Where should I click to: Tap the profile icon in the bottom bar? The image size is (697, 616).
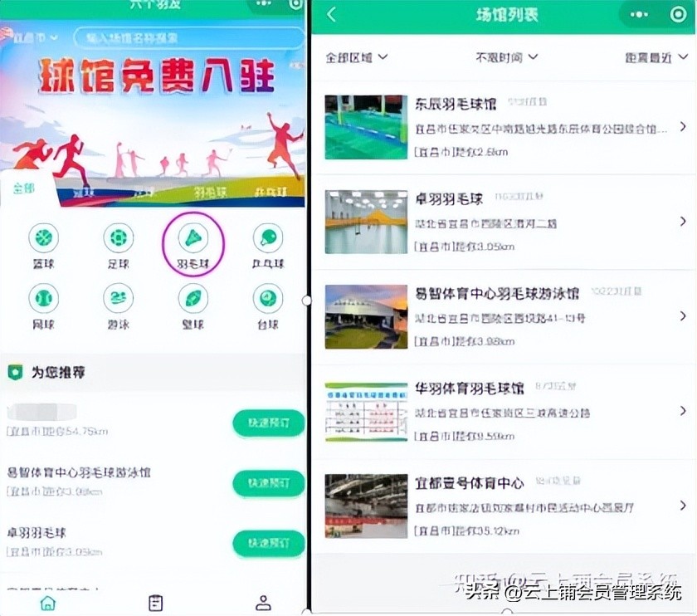point(262,604)
